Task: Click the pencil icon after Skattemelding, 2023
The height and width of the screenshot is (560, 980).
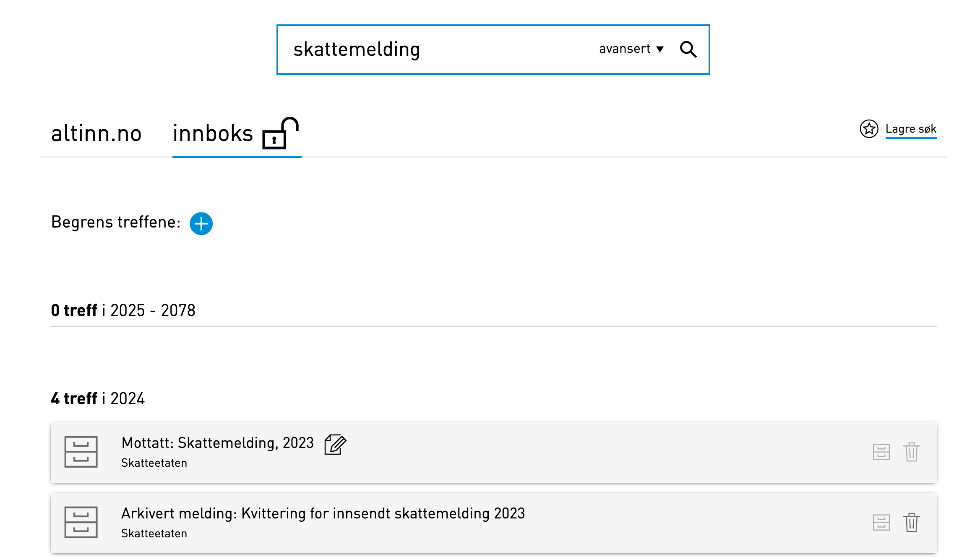Action: click(x=335, y=444)
